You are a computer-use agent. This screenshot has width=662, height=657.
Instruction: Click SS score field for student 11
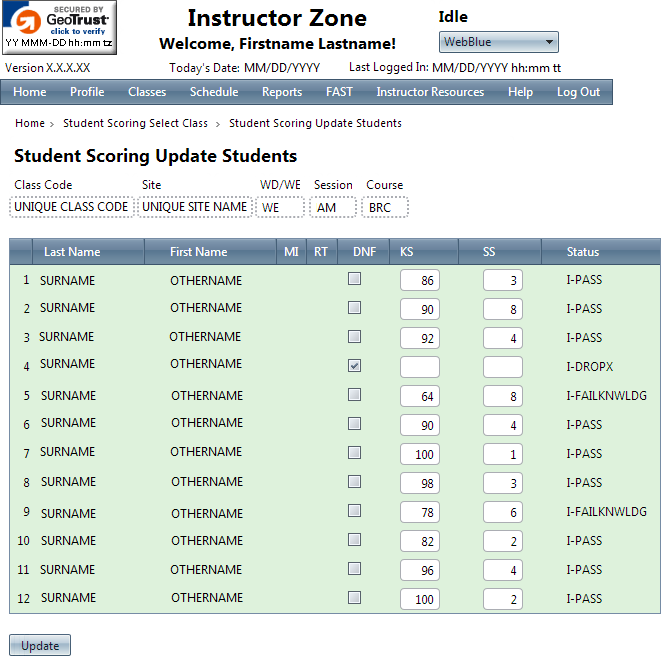click(x=503, y=570)
